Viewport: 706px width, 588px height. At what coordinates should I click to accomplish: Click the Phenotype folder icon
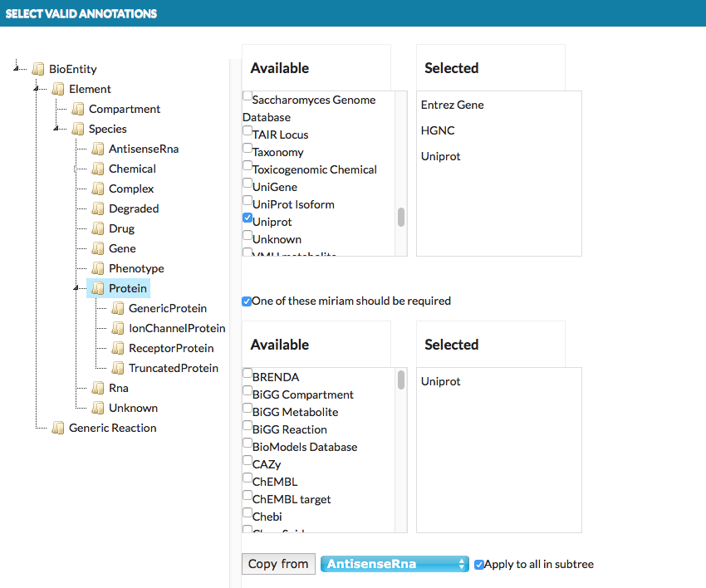click(98, 268)
